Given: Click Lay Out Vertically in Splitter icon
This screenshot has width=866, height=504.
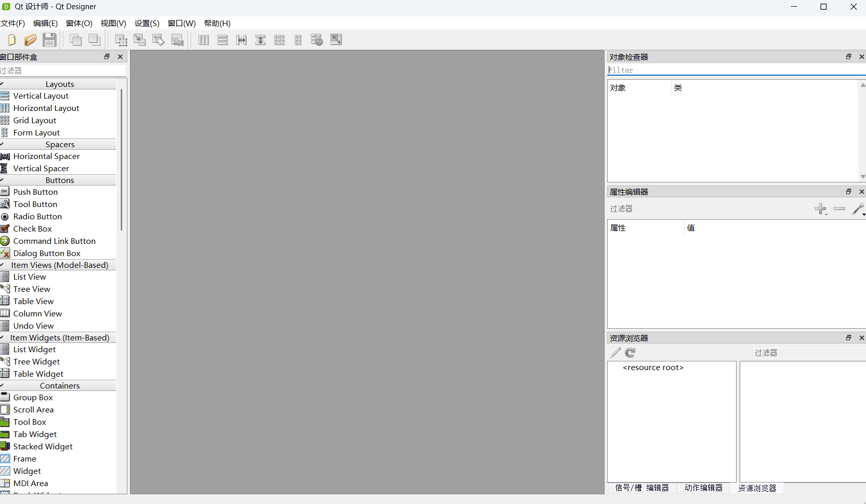Looking at the screenshot, I should point(260,40).
